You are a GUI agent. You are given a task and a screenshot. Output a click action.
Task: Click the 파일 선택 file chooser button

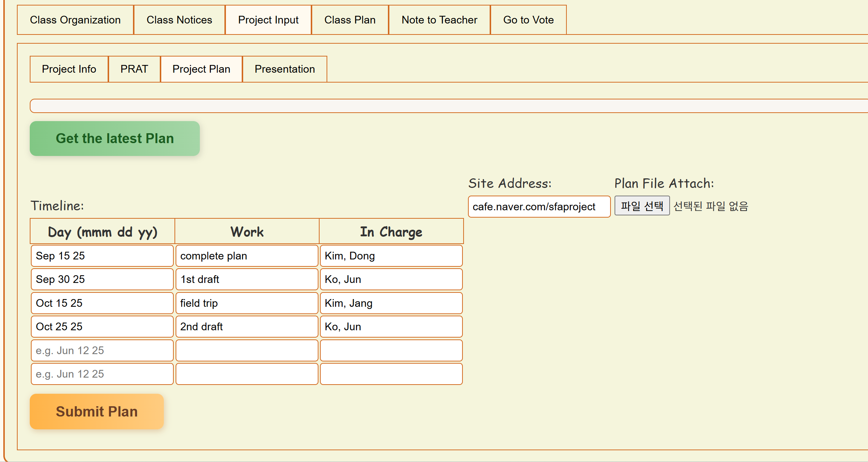point(642,206)
